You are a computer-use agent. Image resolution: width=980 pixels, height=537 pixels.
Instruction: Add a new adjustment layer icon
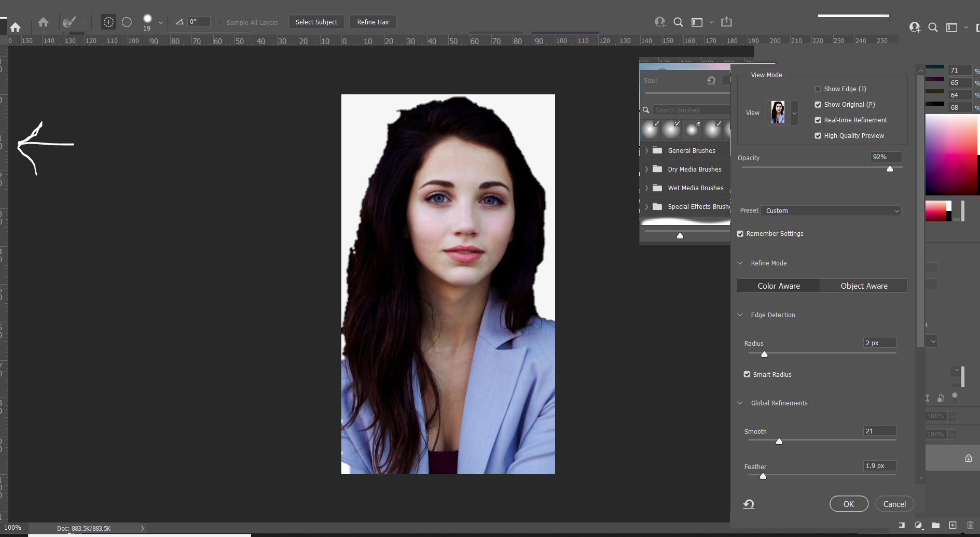tap(918, 525)
